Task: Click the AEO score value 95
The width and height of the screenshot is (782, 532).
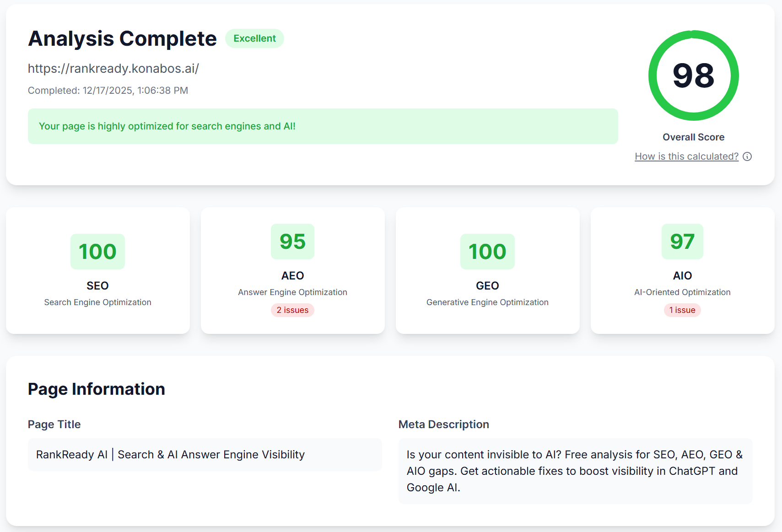Action: click(x=292, y=242)
